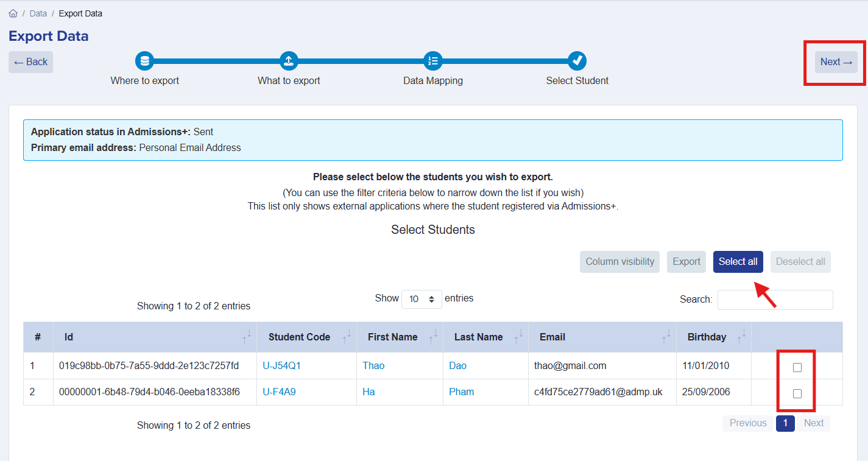Open student code U-F4A9 link
This screenshot has width=868, height=461.
click(x=279, y=392)
